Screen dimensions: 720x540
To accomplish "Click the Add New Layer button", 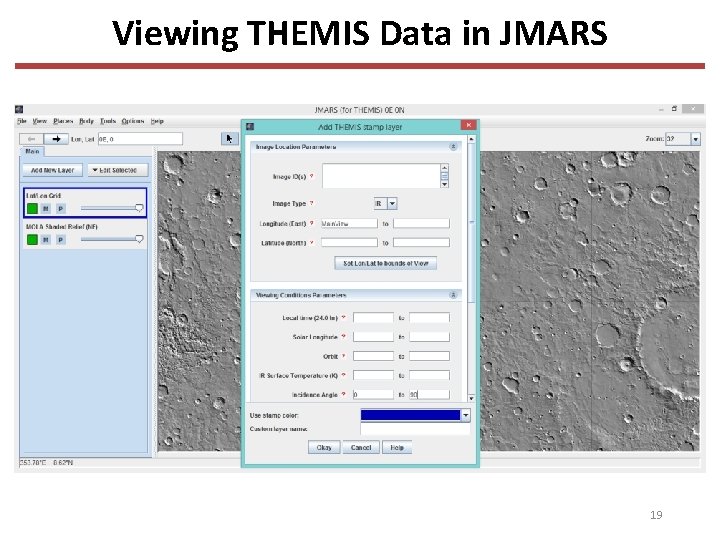I will 52,170.
